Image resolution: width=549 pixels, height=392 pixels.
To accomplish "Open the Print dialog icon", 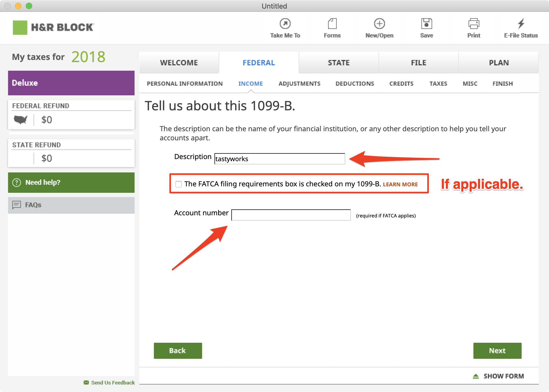I will pyautogui.click(x=473, y=24).
